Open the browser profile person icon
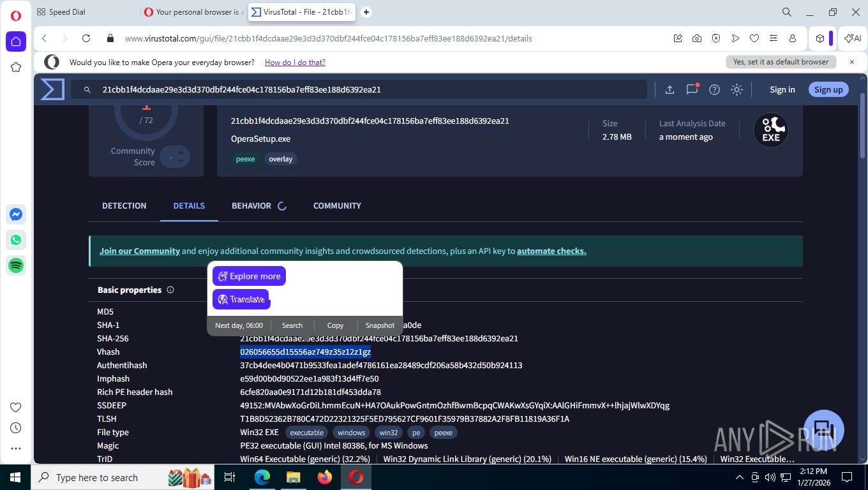Screen dimensions: 868x490 793,38
